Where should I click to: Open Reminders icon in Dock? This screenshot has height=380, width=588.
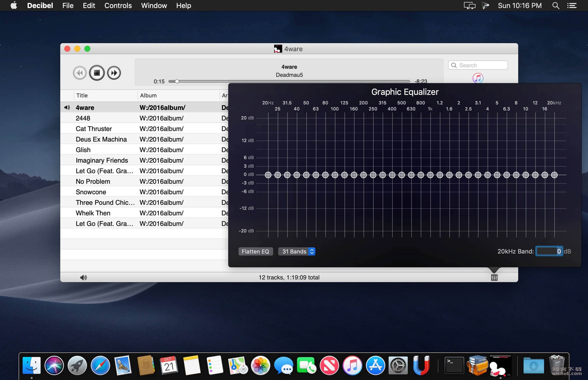[x=215, y=365]
